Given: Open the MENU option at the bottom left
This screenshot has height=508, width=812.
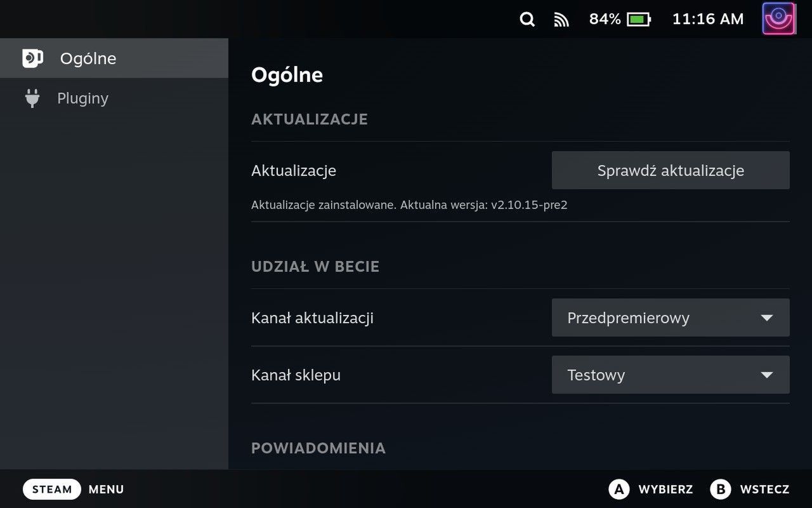Looking at the screenshot, I should click(105, 489).
